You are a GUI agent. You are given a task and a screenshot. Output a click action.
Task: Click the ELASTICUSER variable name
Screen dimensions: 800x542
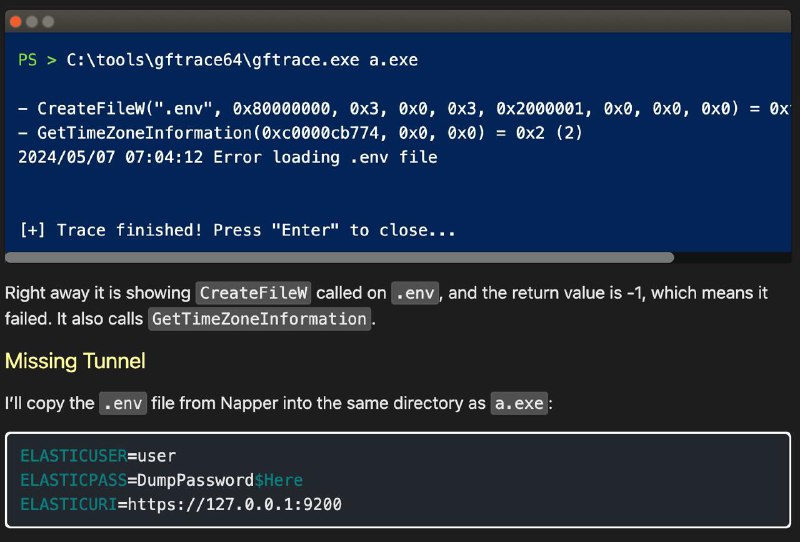pos(73,456)
